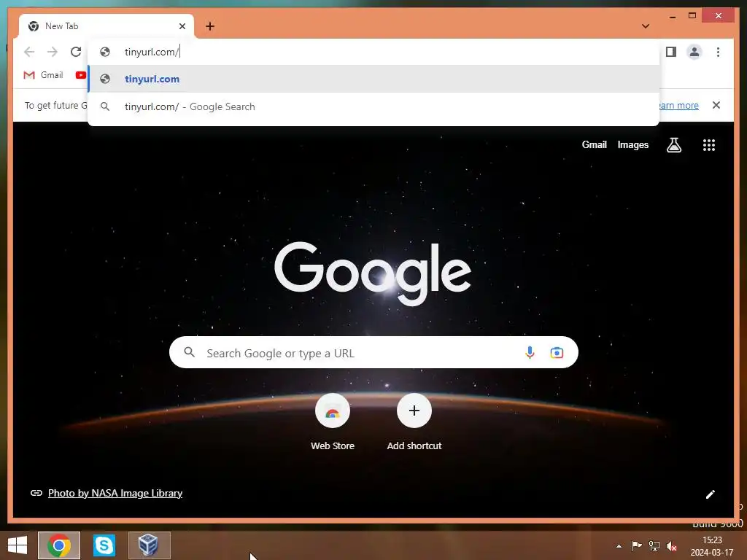Go forward using the forward arrow
Screen dimensions: 747x560
(53, 52)
